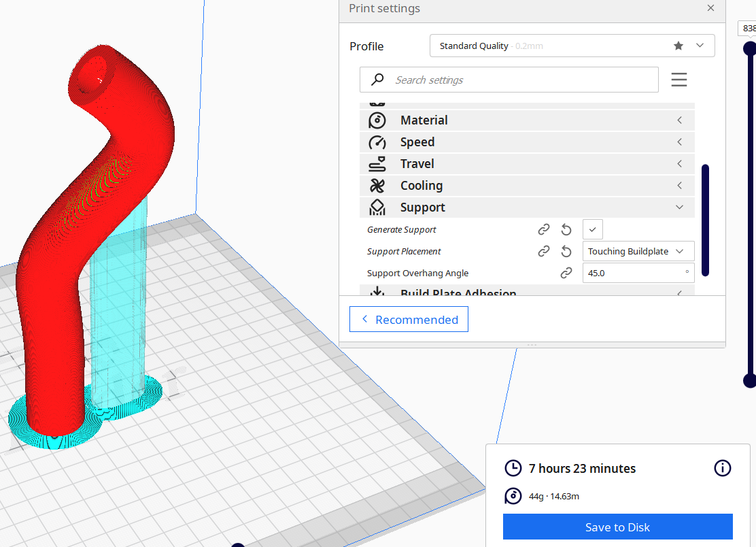Click the 7 hours 23 minutes text

click(x=582, y=468)
